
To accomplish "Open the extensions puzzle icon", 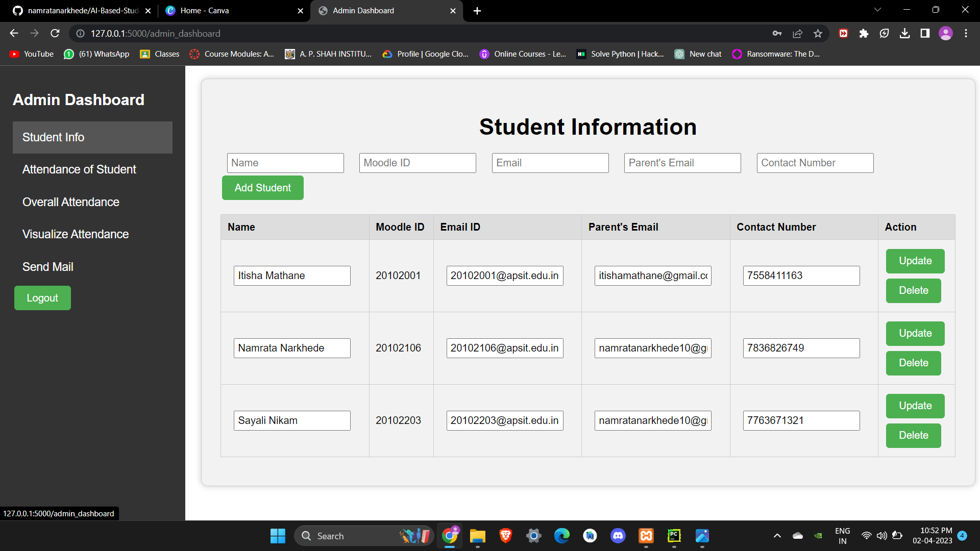I will coord(864,33).
